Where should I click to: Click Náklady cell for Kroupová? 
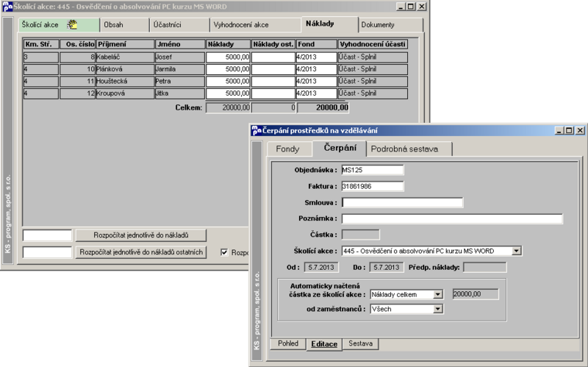pyautogui.click(x=228, y=93)
